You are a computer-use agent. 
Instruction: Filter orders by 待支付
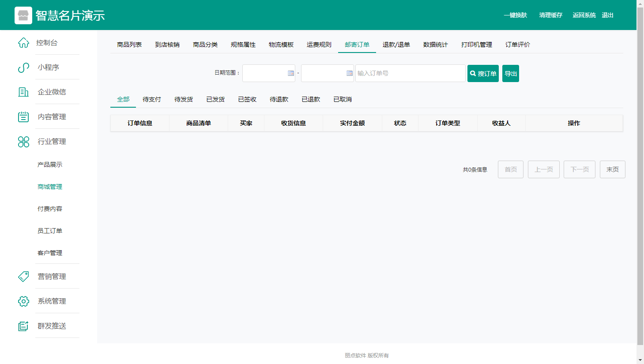152,99
